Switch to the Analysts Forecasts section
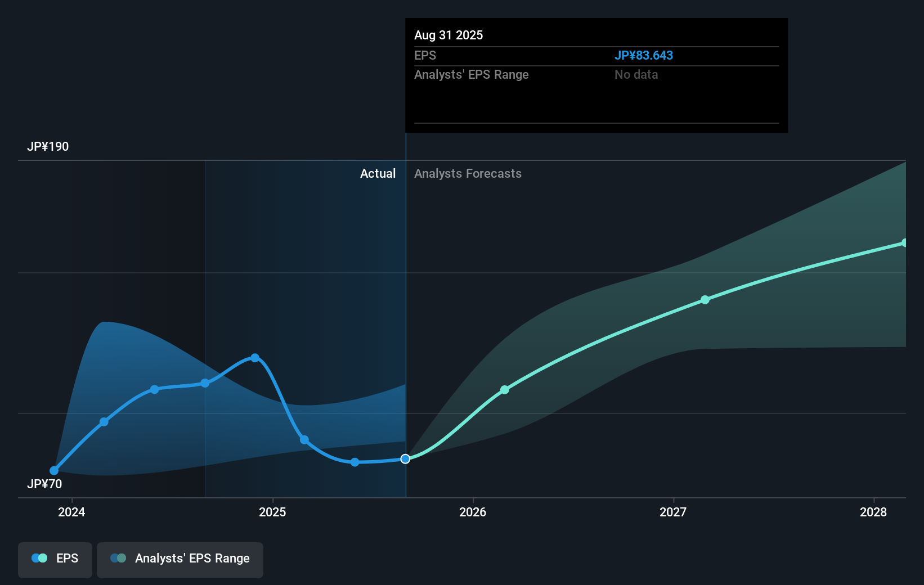The width and height of the screenshot is (924, 585). [468, 173]
